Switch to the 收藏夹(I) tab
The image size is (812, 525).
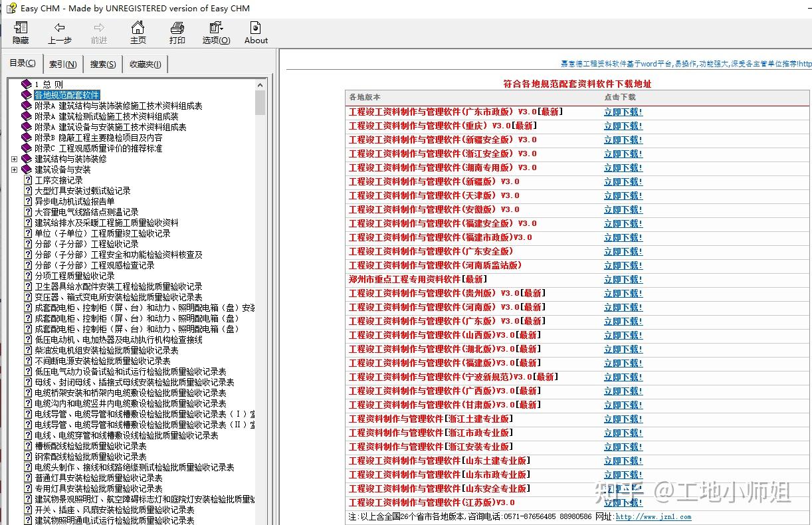146,64
